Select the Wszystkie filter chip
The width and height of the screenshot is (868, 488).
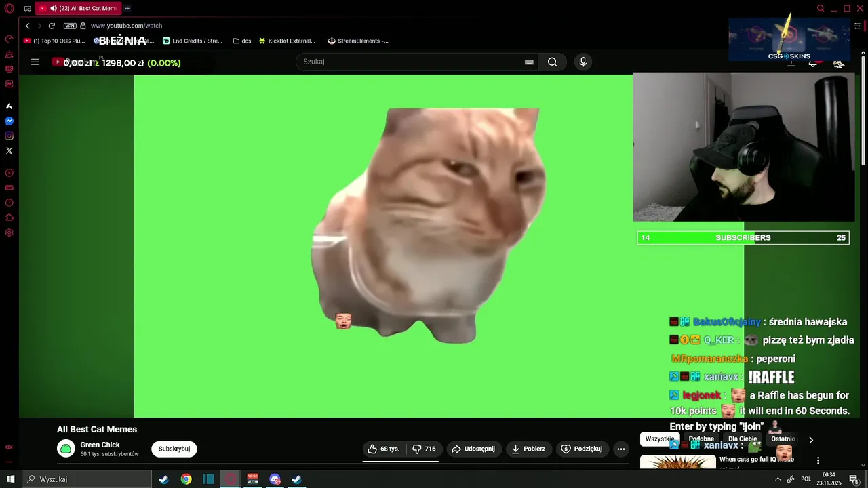pos(660,439)
